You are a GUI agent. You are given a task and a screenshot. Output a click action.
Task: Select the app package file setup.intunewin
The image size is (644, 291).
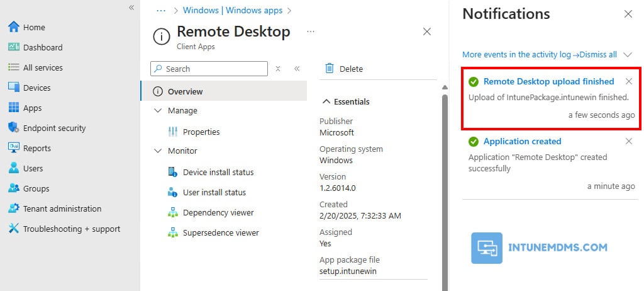point(348,271)
